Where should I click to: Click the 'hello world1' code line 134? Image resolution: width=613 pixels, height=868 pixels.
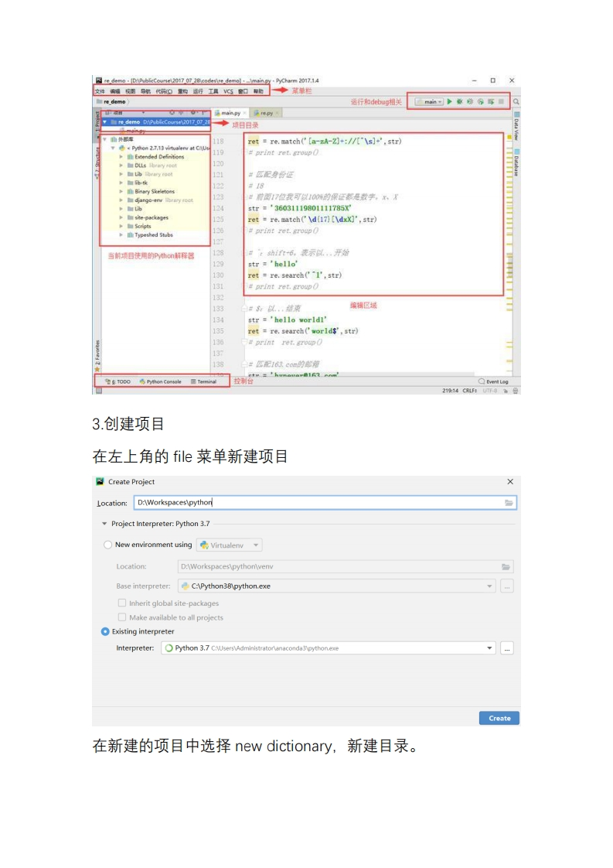[x=287, y=320]
